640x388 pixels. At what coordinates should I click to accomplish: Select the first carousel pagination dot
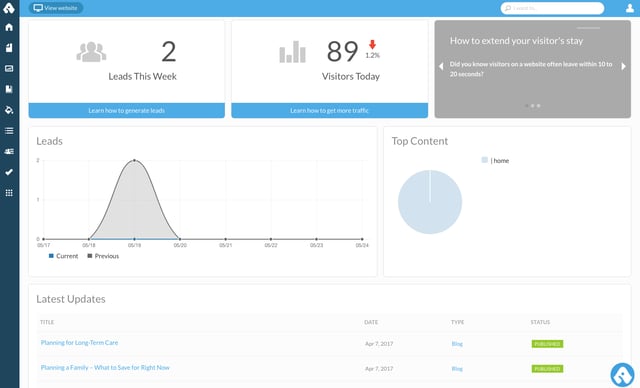(527, 106)
